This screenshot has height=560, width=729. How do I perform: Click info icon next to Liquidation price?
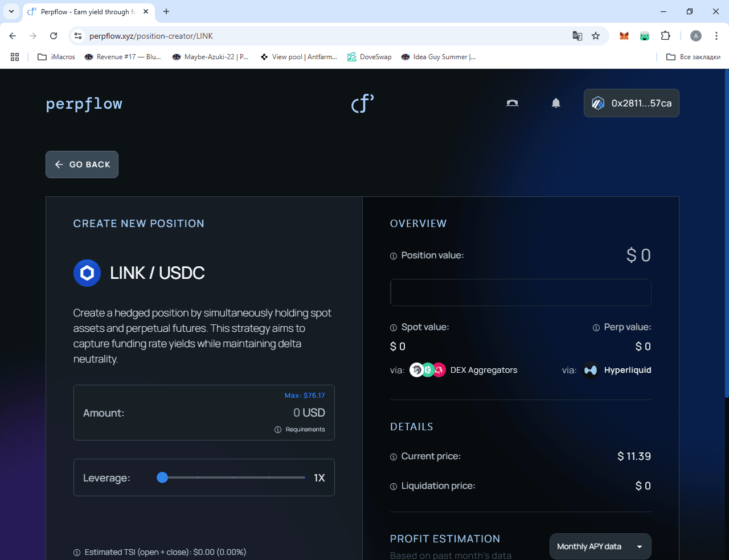coord(394,487)
